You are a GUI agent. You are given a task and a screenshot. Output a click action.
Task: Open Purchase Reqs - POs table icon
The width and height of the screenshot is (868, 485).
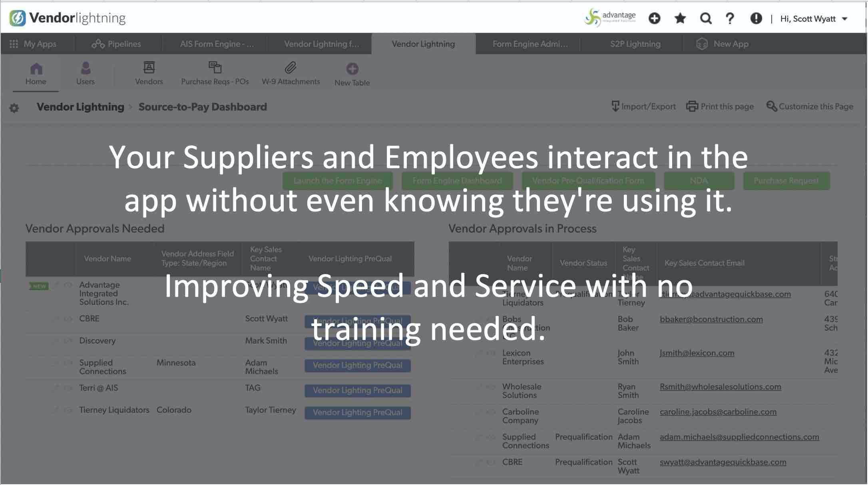(x=215, y=67)
